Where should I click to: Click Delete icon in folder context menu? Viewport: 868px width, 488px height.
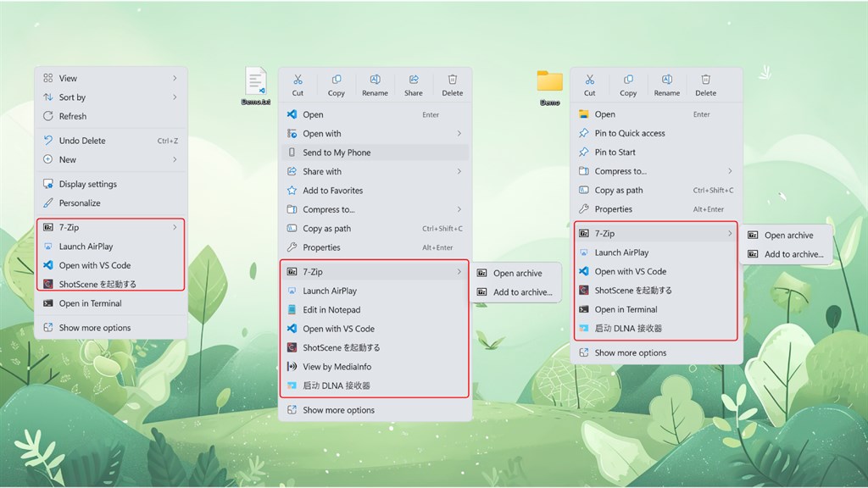pyautogui.click(x=706, y=80)
